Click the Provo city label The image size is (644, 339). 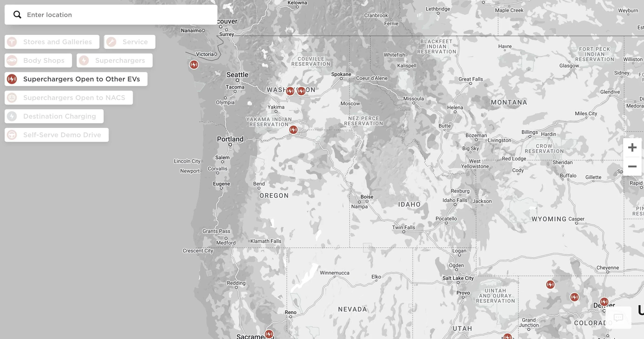(463, 293)
